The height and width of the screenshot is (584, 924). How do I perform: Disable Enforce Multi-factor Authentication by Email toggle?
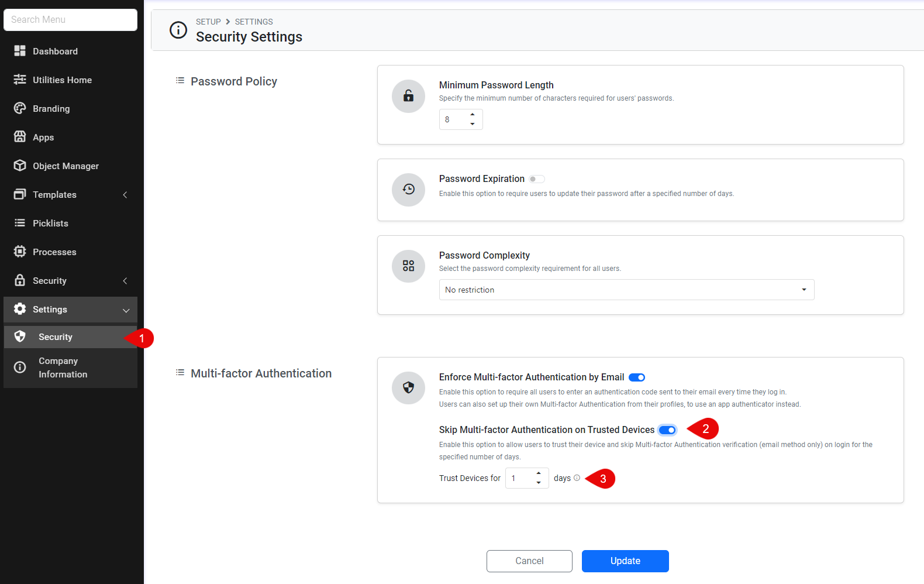point(637,377)
